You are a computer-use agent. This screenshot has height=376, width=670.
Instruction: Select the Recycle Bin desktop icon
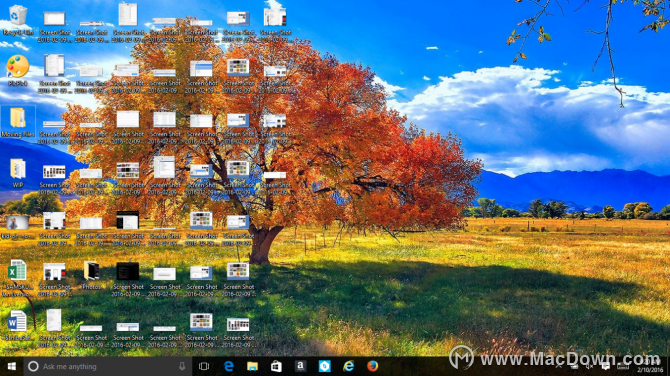coord(18,20)
